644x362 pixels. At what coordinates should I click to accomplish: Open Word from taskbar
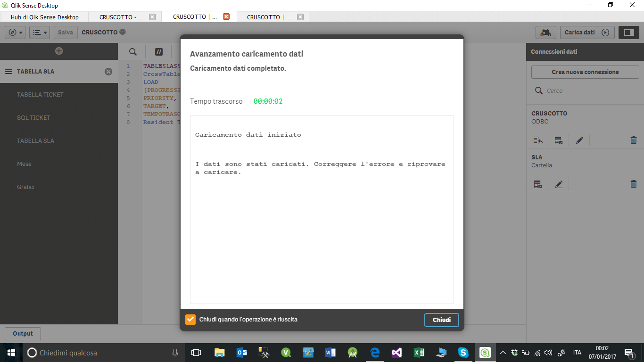(330, 353)
